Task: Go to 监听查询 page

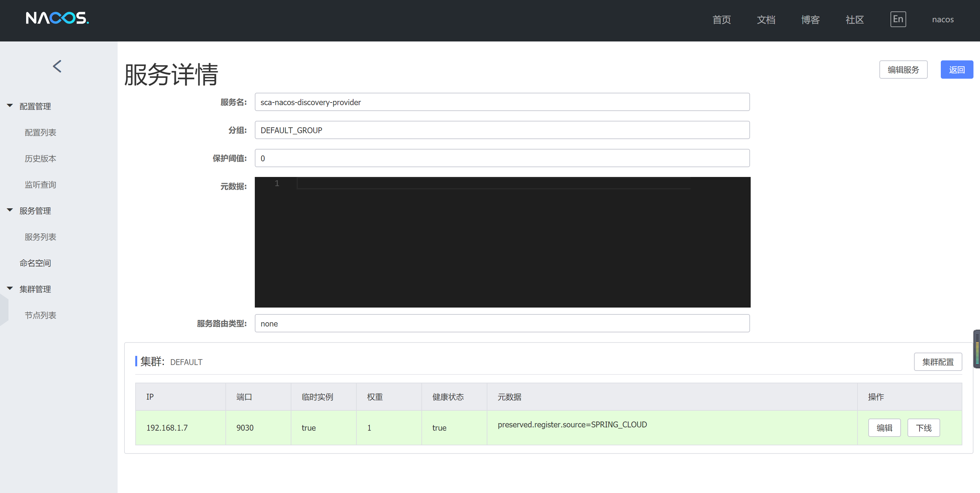Action: click(40, 185)
